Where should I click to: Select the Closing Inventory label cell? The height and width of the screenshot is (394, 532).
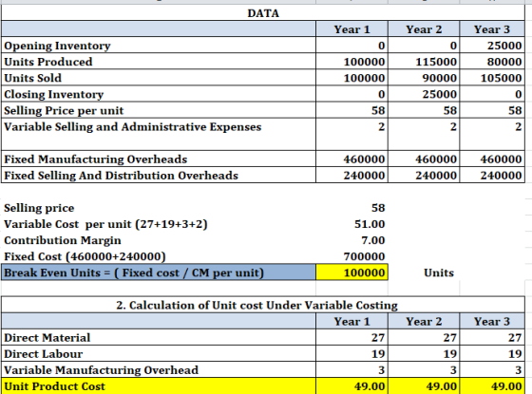coord(159,94)
